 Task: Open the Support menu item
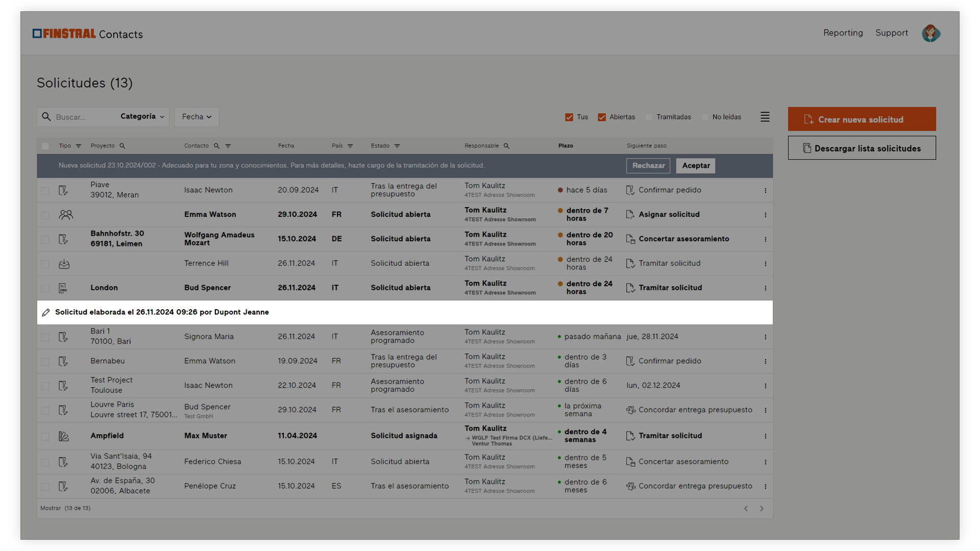891,33
